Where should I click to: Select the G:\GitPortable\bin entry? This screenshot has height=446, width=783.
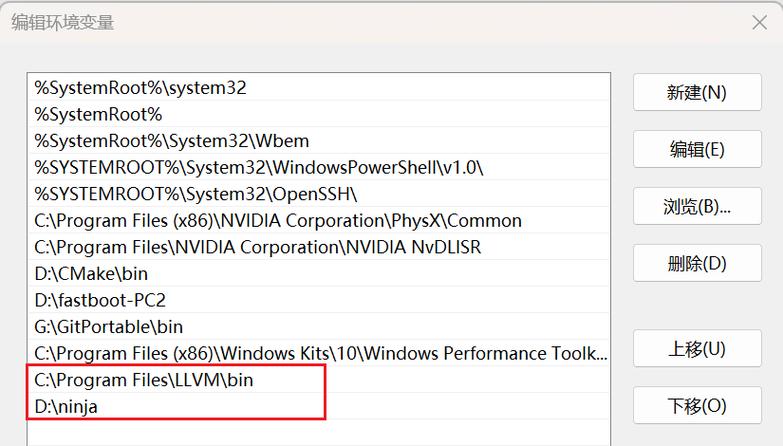(109, 326)
